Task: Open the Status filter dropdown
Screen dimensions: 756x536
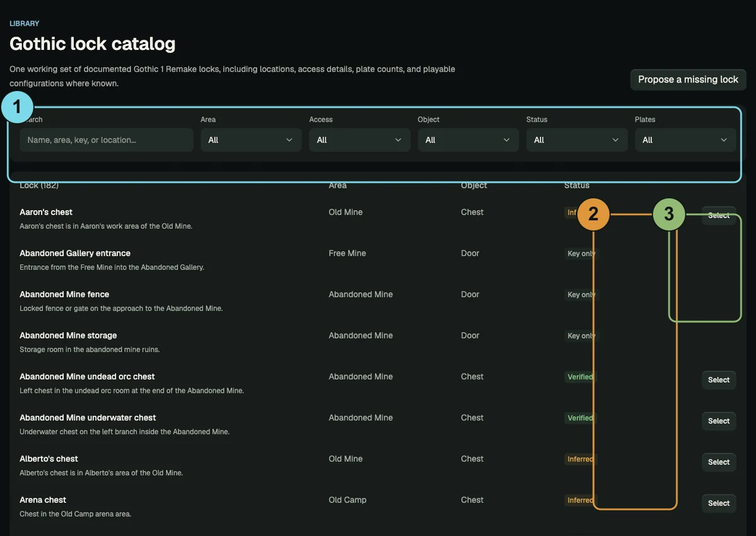Action: coord(577,140)
